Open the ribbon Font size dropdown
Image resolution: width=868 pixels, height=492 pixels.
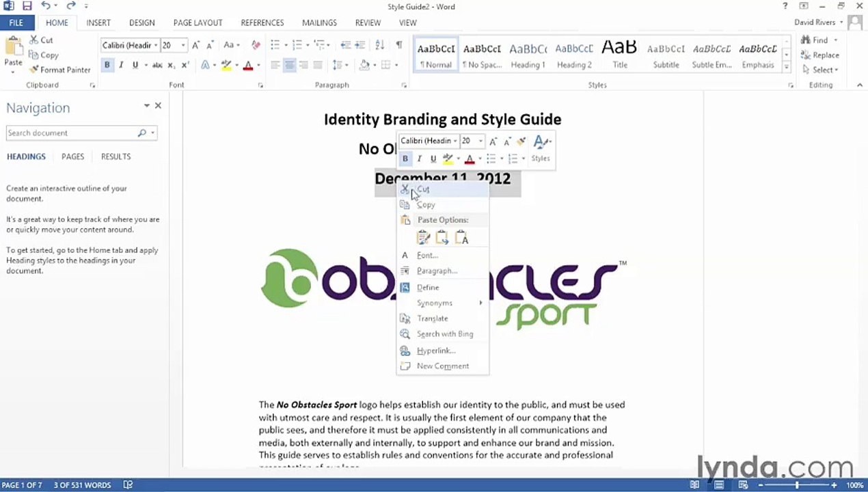coord(183,45)
